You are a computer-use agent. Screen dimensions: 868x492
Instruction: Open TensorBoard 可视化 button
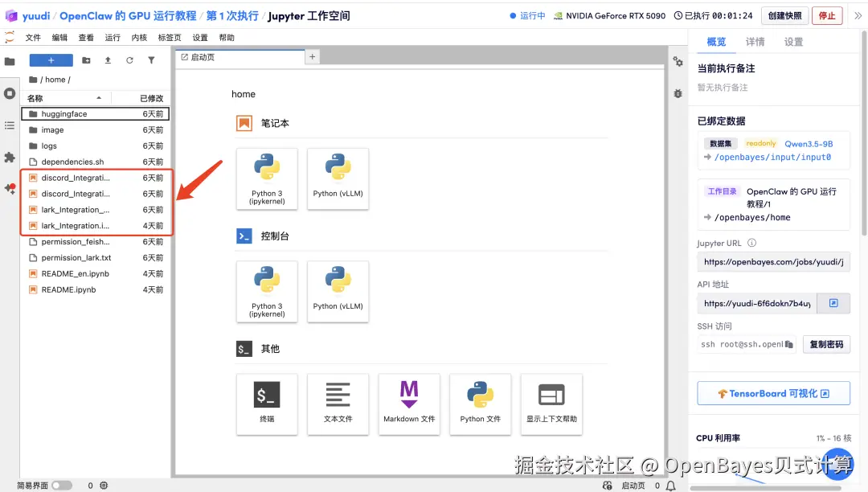773,393
